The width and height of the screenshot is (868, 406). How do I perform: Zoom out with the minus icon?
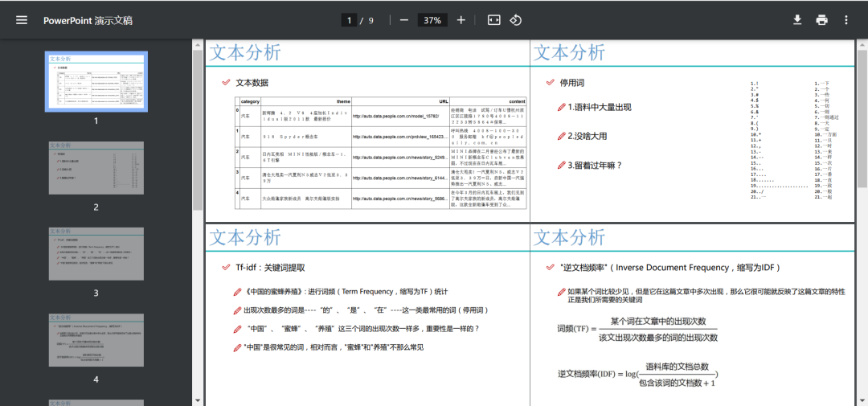coord(404,20)
